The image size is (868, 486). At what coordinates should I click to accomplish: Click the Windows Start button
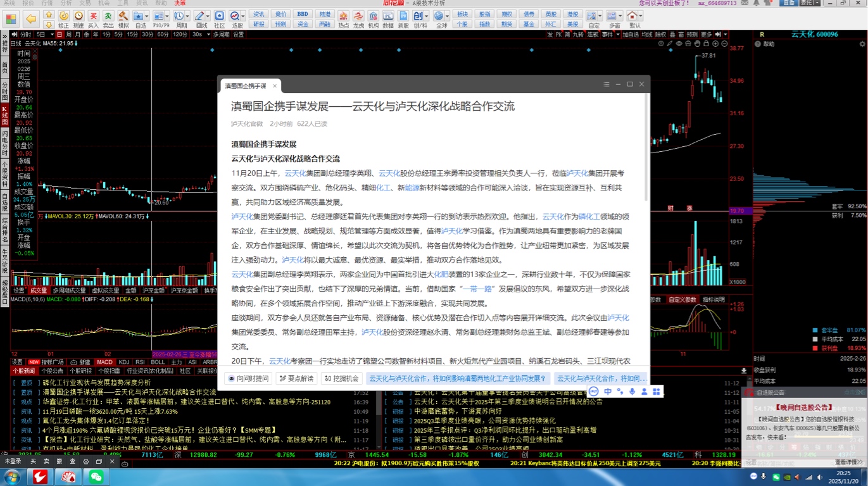(13, 477)
